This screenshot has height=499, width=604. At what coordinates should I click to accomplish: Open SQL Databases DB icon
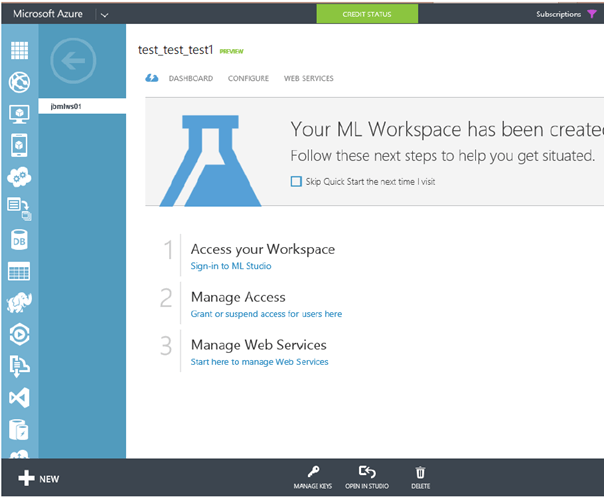coord(19,240)
